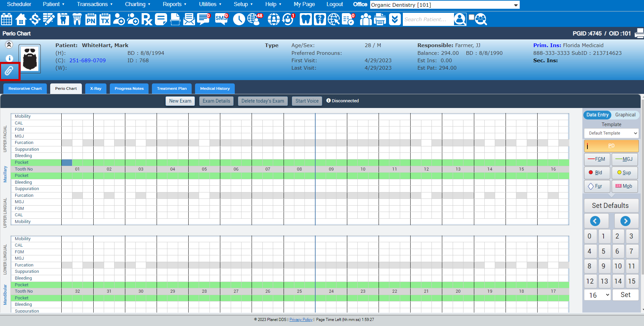The height and width of the screenshot is (326, 644).
Task: Click the document scanner icon
Action: tap(175, 19)
